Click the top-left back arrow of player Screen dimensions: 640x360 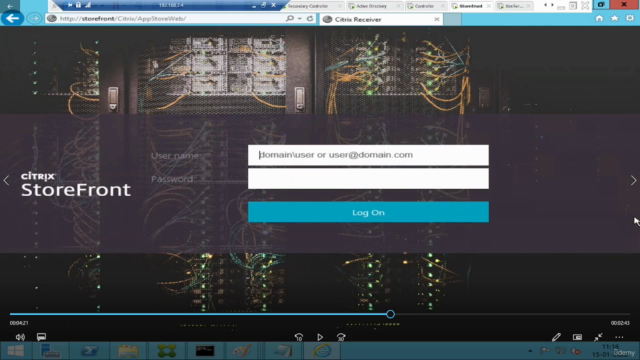point(10,6)
